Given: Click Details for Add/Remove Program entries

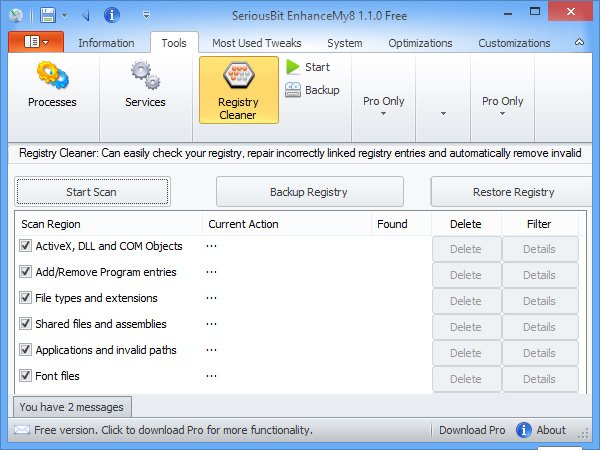Looking at the screenshot, I should 540,275.
